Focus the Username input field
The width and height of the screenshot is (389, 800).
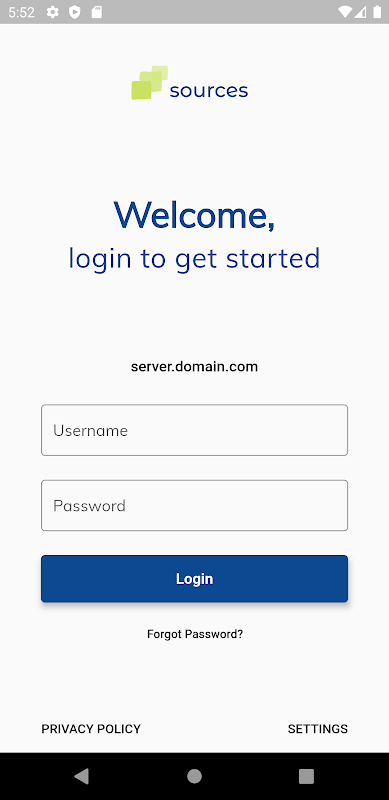click(194, 430)
